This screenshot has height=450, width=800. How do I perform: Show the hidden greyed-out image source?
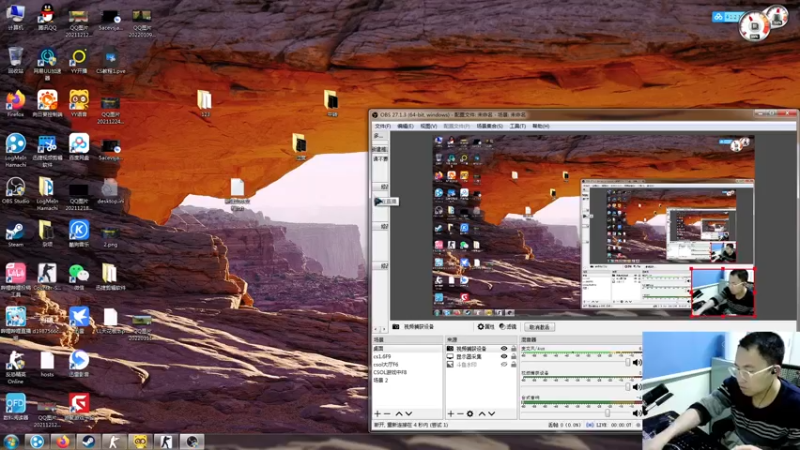tap(504, 365)
